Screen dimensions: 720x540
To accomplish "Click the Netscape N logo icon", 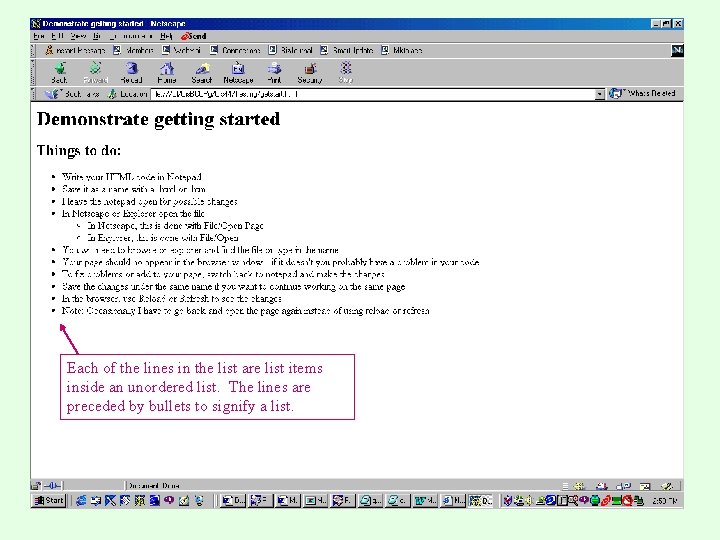I will click(x=677, y=51).
